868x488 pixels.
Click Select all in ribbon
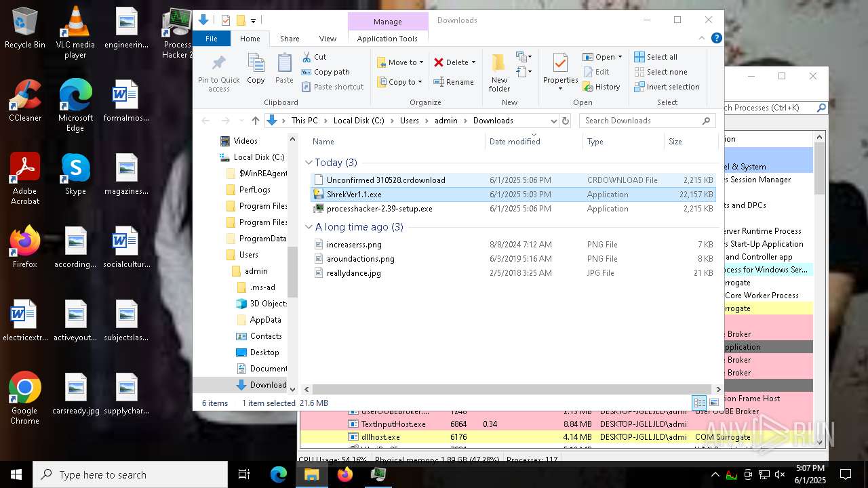(656, 57)
